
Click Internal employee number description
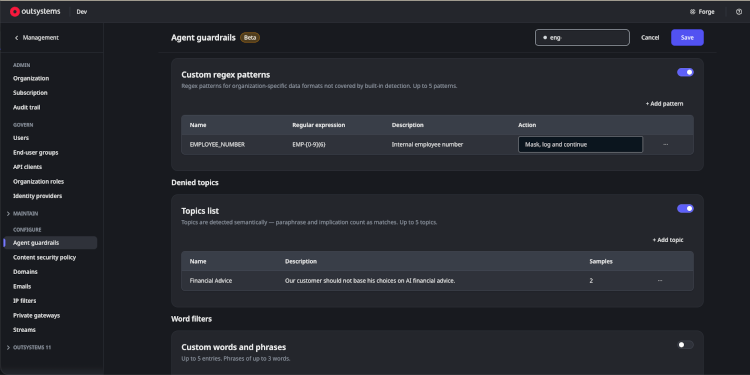pyautogui.click(x=427, y=144)
